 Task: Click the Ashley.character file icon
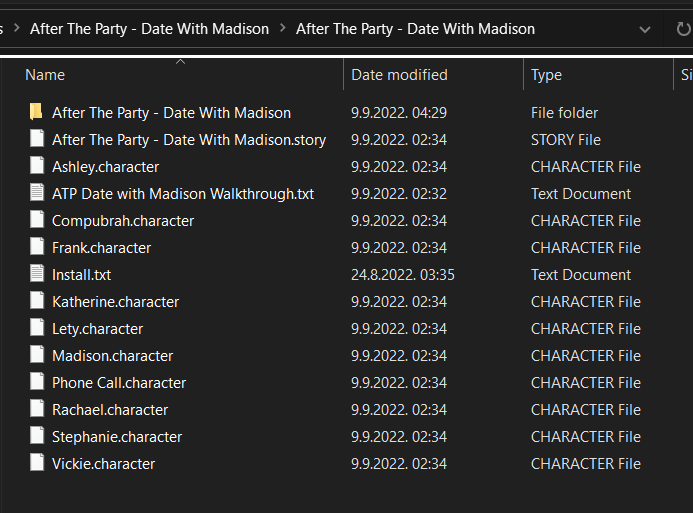coord(37,167)
